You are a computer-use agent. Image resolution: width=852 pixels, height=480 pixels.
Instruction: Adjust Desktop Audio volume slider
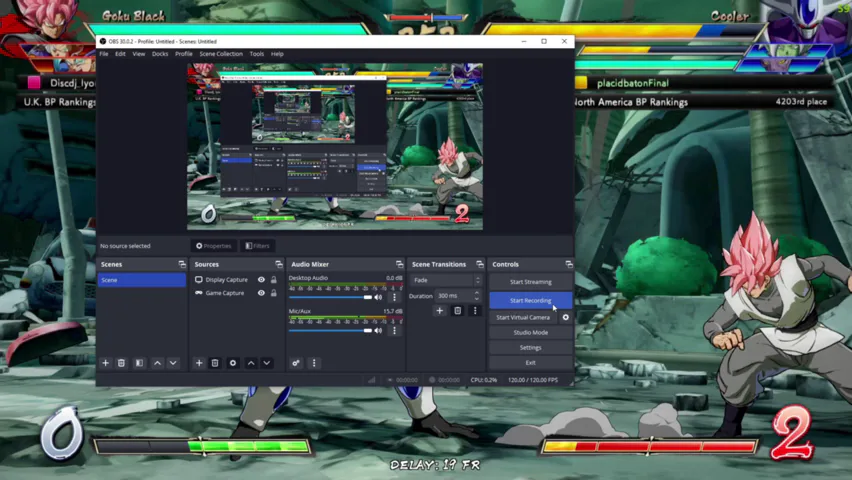(330, 297)
